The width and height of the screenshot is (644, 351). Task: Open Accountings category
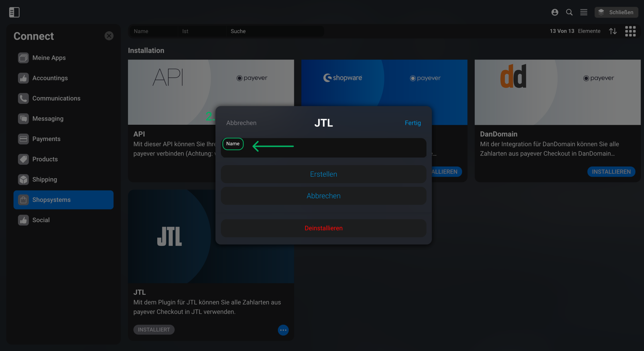64,78
